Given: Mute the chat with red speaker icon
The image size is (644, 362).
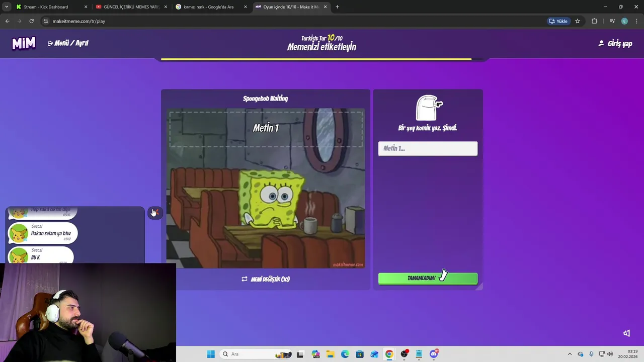Looking at the screenshot, I should [155, 213].
